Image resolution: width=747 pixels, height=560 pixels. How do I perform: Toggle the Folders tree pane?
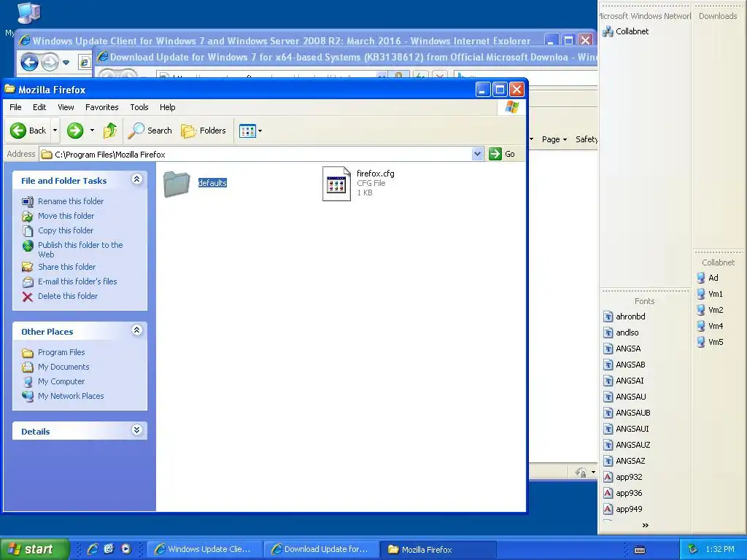tap(203, 131)
